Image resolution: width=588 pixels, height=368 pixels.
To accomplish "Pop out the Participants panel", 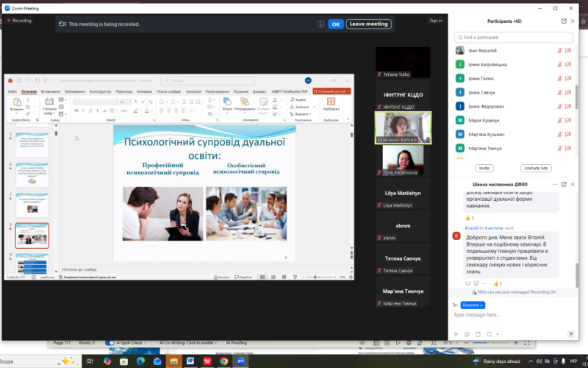I will pyautogui.click(x=564, y=21).
